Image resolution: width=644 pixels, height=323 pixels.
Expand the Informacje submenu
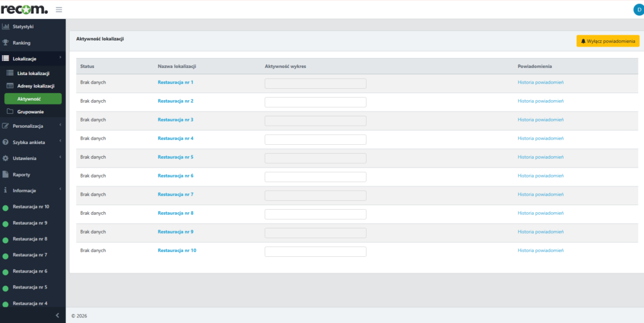[33, 190]
